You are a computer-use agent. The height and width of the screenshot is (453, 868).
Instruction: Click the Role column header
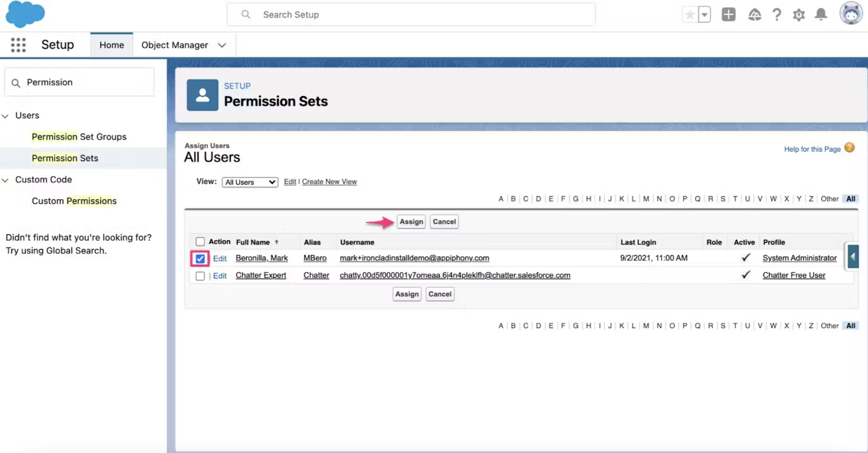coord(714,242)
